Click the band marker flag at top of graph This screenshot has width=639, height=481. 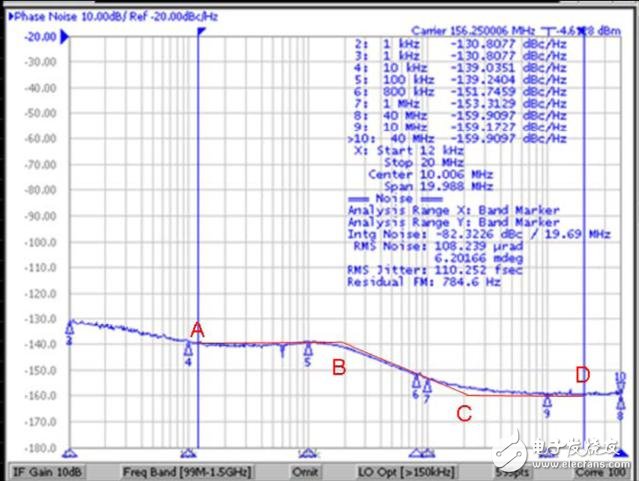(x=201, y=32)
